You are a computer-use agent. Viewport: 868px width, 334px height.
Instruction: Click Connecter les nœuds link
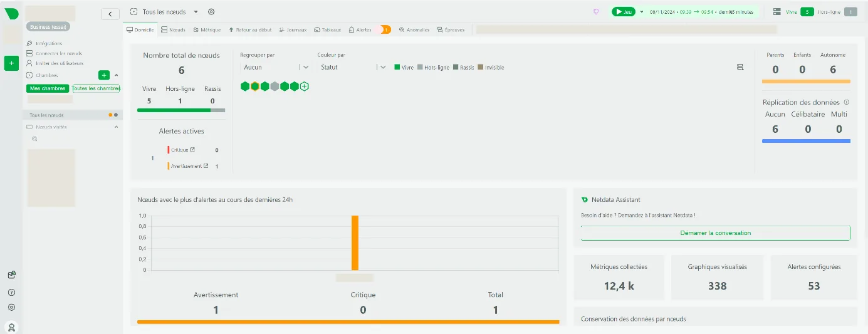pos(55,53)
